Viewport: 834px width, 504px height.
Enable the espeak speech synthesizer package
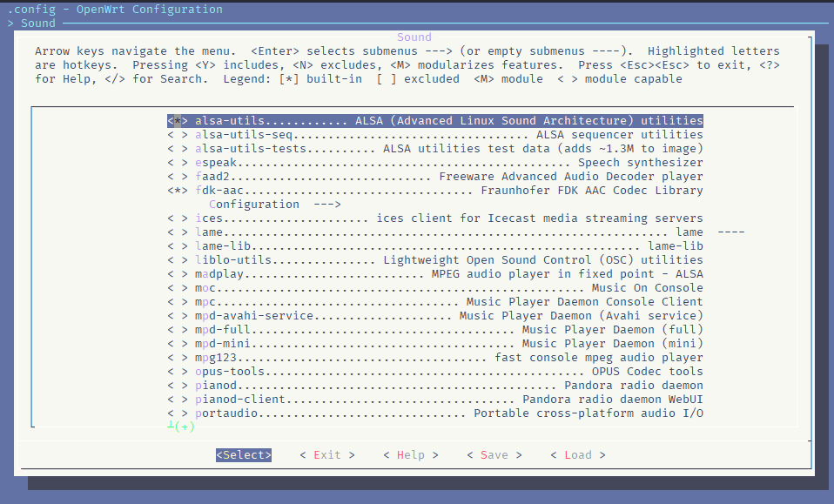point(178,163)
